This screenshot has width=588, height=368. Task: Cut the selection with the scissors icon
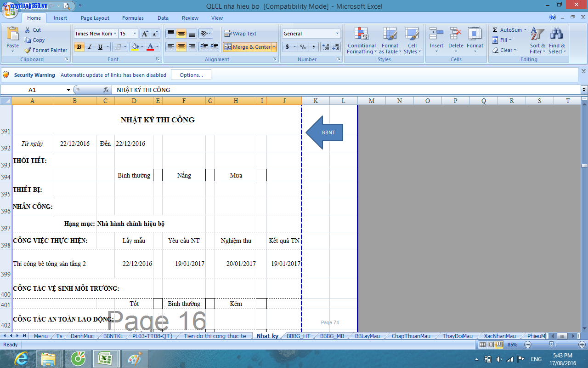click(33, 30)
